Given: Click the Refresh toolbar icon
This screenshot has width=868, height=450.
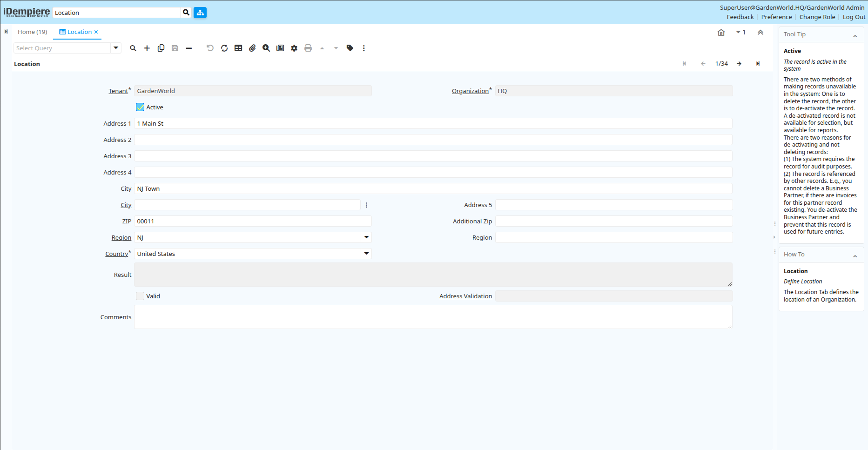Looking at the screenshot, I should [224, 48].
